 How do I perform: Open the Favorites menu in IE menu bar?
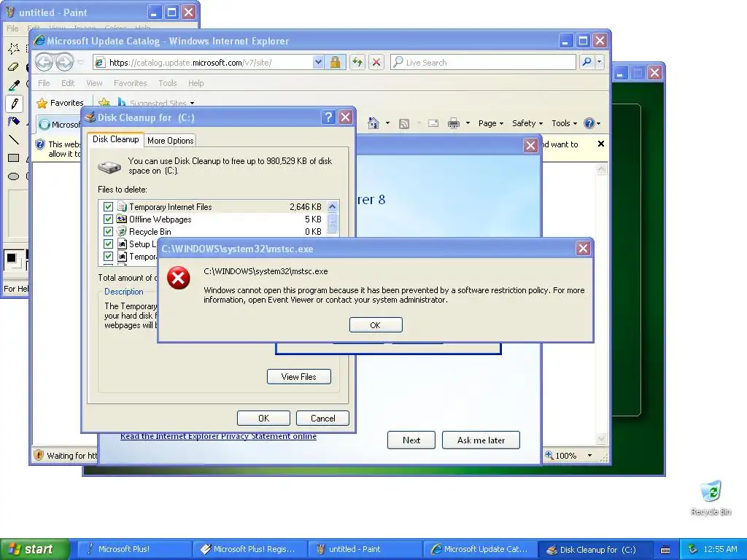click(x=130, y=83)
